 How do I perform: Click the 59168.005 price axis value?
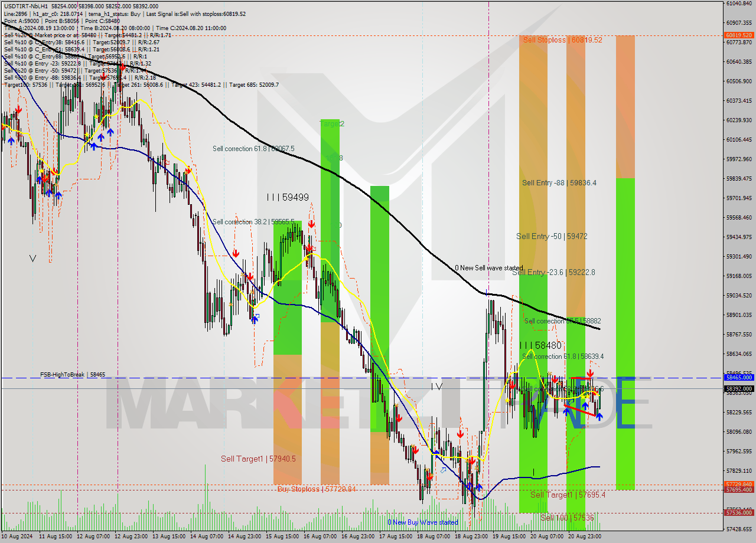[739, 276]
